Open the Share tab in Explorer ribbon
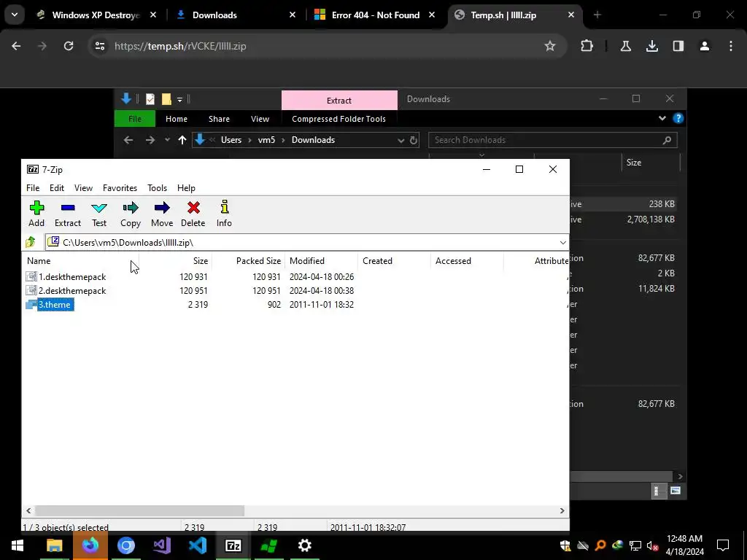 (x=219, y=119)
